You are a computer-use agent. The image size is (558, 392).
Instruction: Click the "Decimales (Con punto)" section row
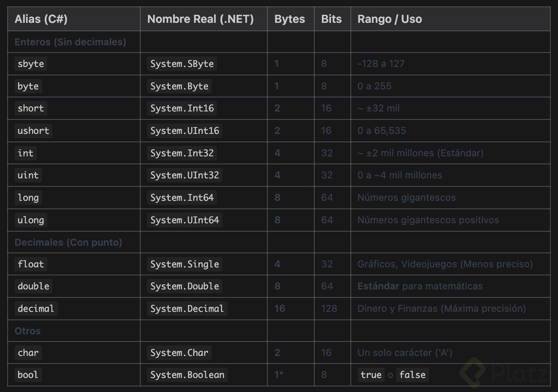(x=68, y=242)
